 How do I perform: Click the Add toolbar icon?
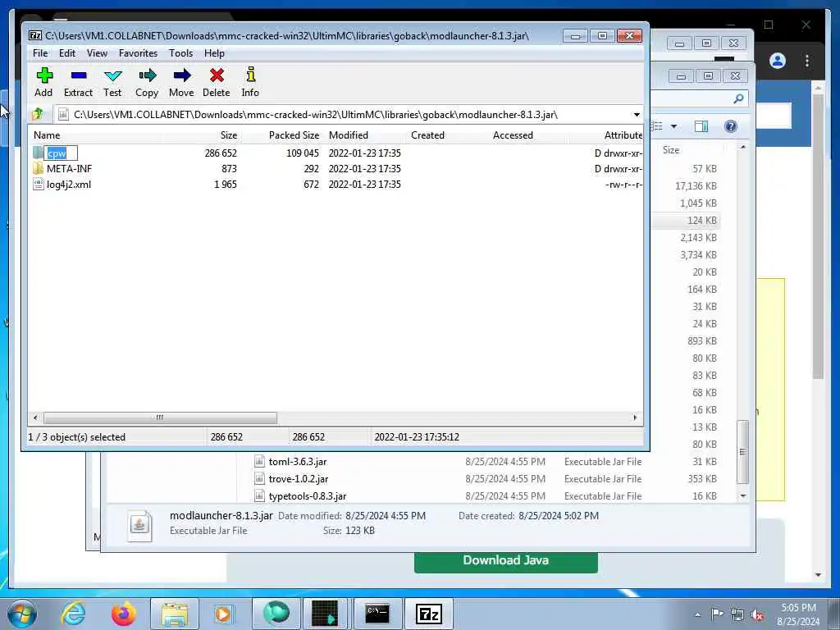click(x=44, y=82)
